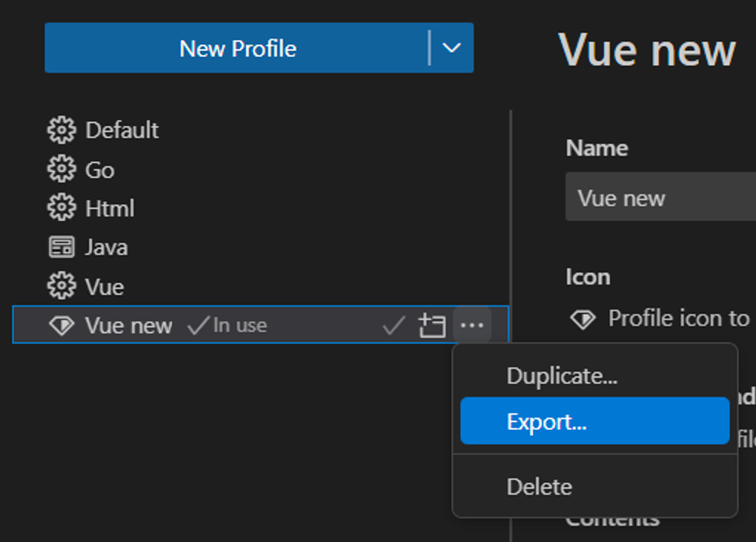Open the New Profile dropdown arrow
The image size is (756, 542).
pos(451,48)
